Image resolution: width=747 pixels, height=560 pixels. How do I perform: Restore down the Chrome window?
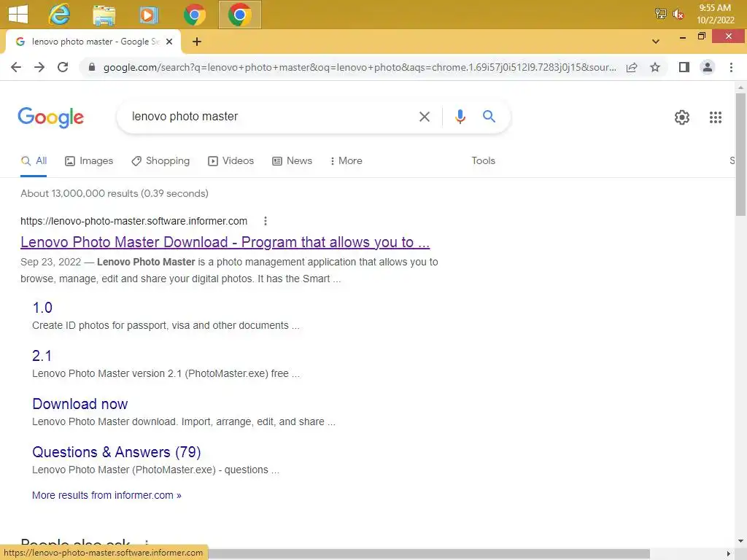coord(701,36)
